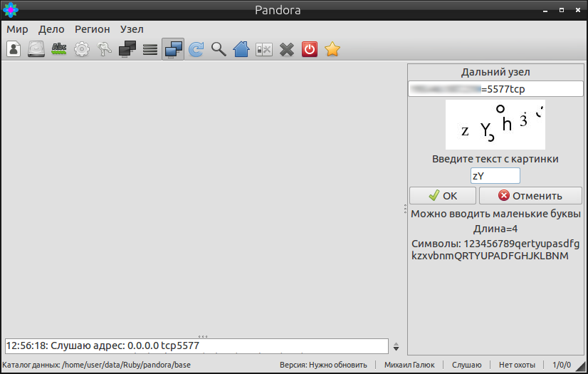588x374 pixels.
Task: Click 'Каталог данных' path in status bar
Action: pyautogui.click(x=96, y=365)
